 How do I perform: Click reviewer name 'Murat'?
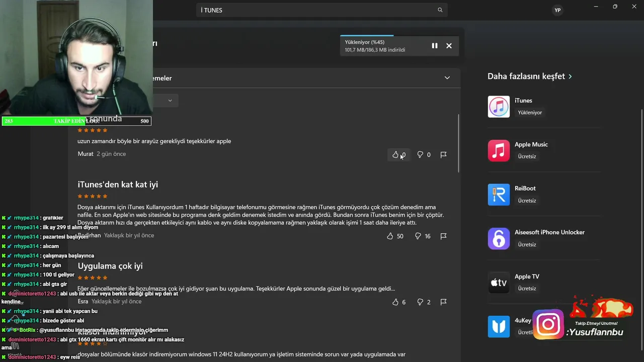pos(86,154)
